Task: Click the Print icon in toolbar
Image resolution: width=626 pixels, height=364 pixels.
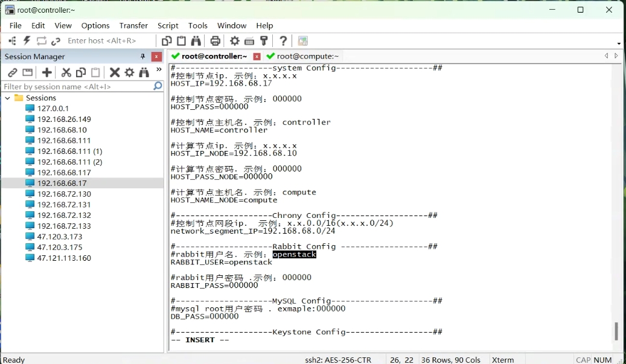Action: pos(215,41)
